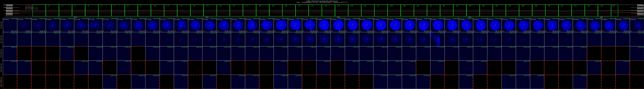The height and width of the screenshot is (89, 644).
Task: Click the 25–100 keV legend entry
Action: click(32, 8)
